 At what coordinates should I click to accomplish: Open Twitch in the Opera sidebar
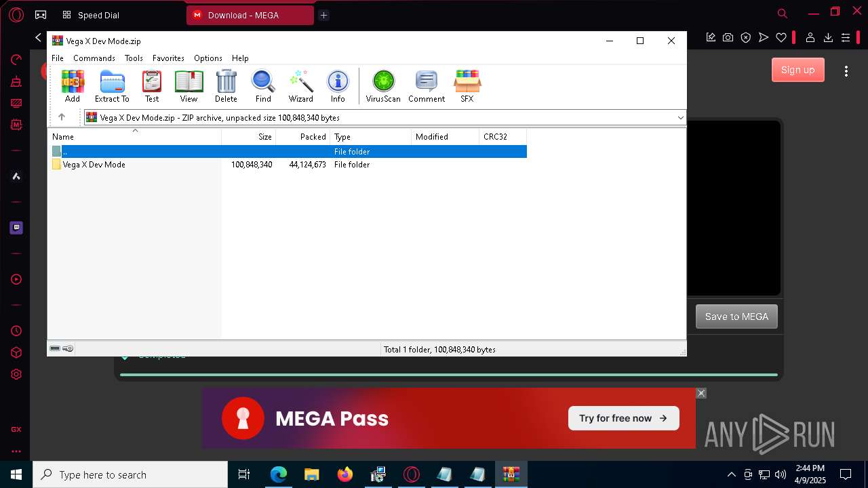coord(16,228)
